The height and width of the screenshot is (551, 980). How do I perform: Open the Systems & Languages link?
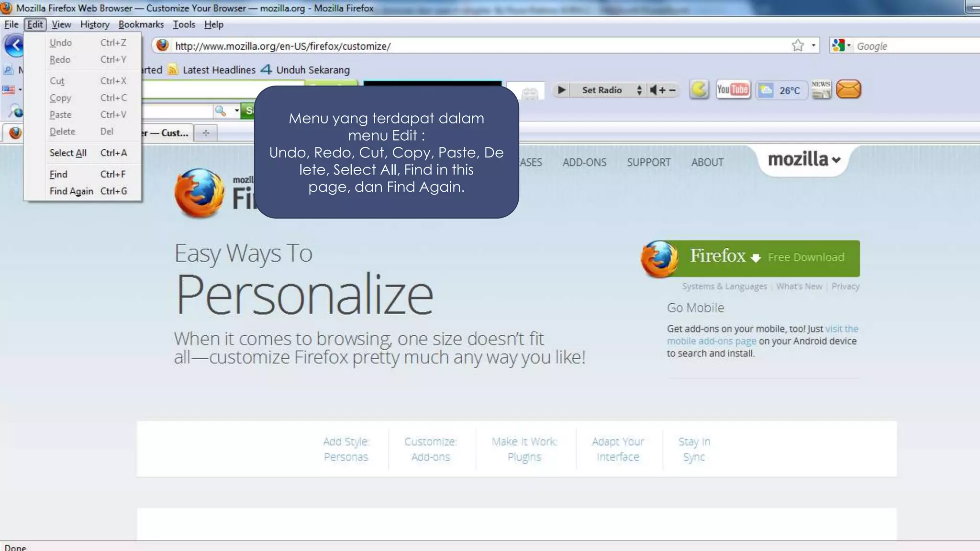pyautogui.click(x=724, y=286)
